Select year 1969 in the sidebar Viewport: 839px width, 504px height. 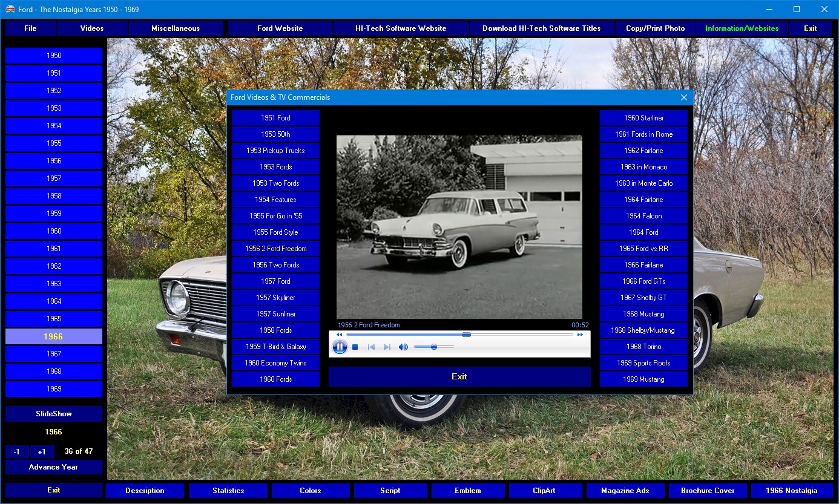tap(54, 389)
